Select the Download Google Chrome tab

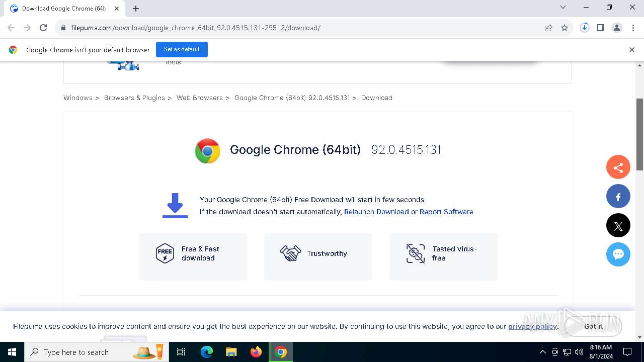[64, 9]
